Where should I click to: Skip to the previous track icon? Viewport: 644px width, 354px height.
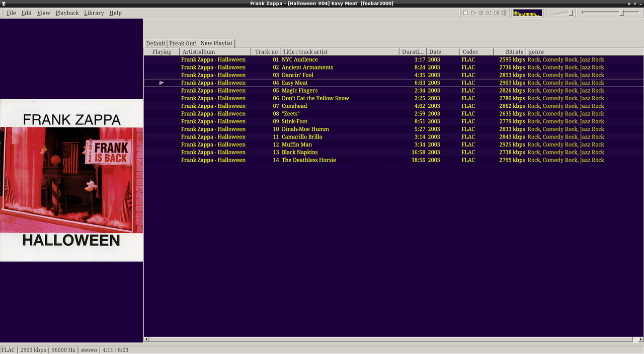(x=489, y=13)
